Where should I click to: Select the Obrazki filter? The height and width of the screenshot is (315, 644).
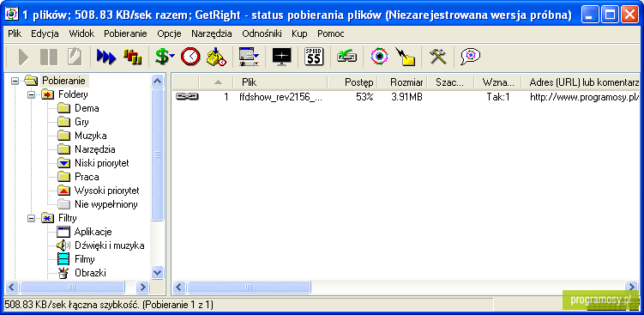[x=91, y=273]
